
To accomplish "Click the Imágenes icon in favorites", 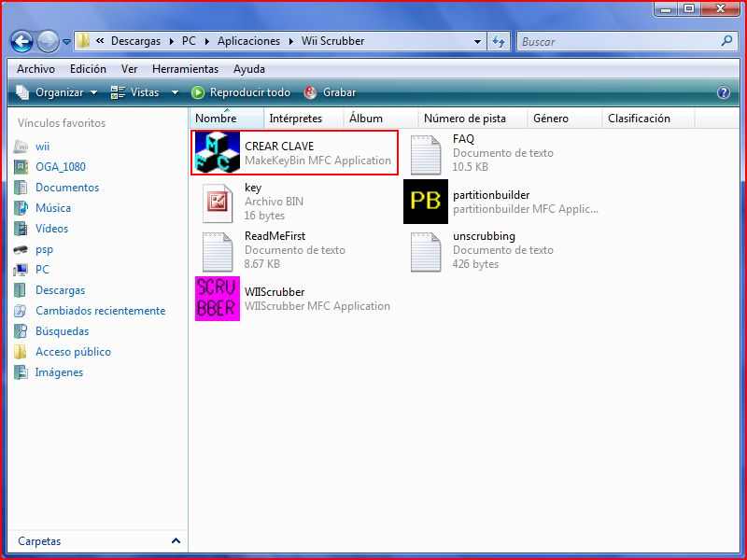I will [x=21, y=371].
